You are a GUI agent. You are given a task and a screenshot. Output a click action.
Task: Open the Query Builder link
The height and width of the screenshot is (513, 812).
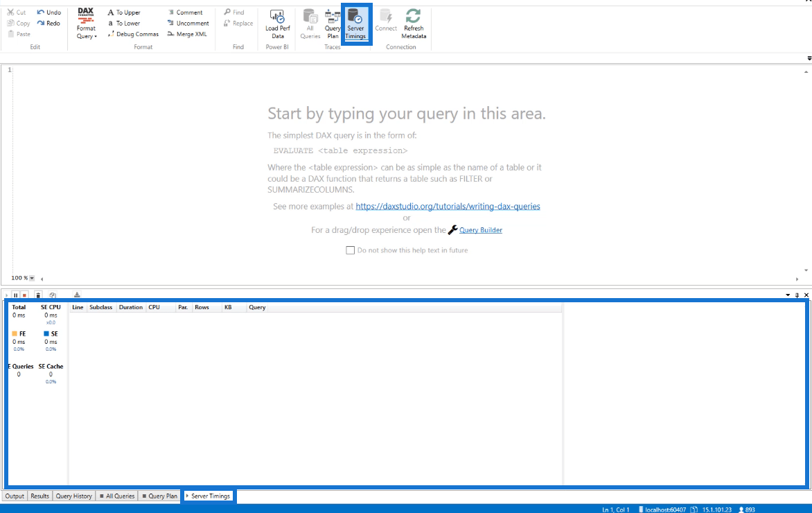481,230
